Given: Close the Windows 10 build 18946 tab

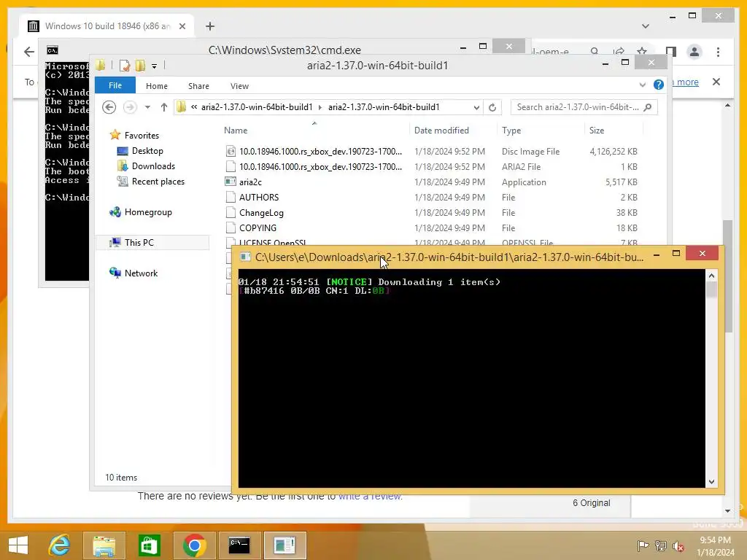Looking at the screenshot, I should pyautogui.click(x=182, y=26).
